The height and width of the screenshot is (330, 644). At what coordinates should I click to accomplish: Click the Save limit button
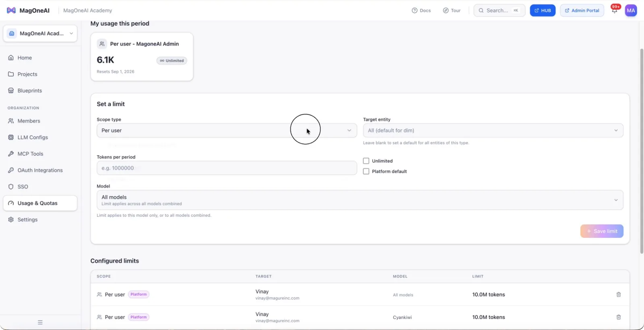[x=602, y=231]
